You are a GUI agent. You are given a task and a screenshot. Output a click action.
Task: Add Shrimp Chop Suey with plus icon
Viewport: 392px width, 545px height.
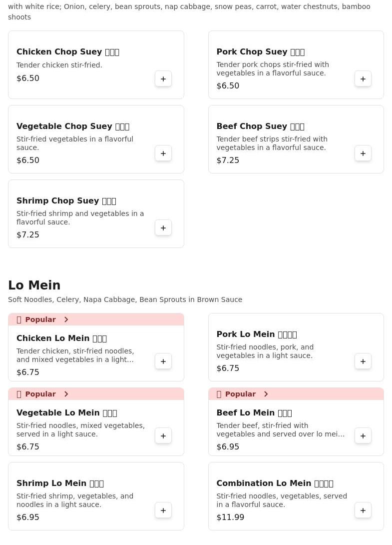click(163, 228)
